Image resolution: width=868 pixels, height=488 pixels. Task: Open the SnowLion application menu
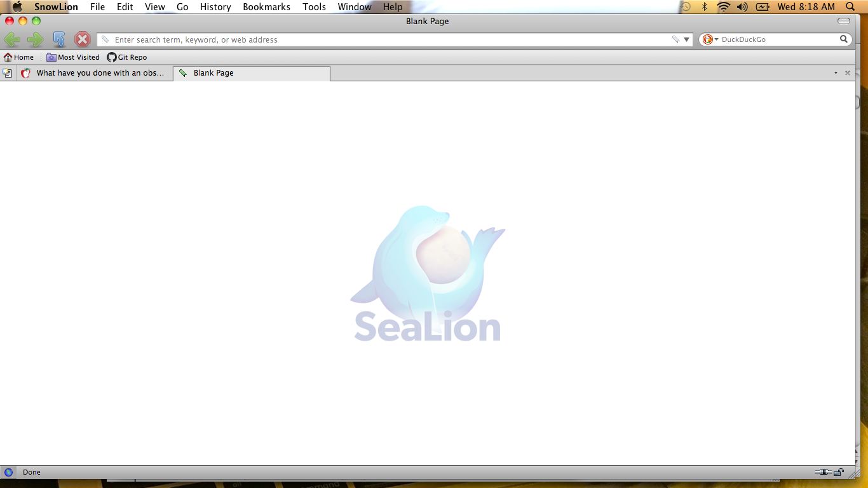pos(56,7)
